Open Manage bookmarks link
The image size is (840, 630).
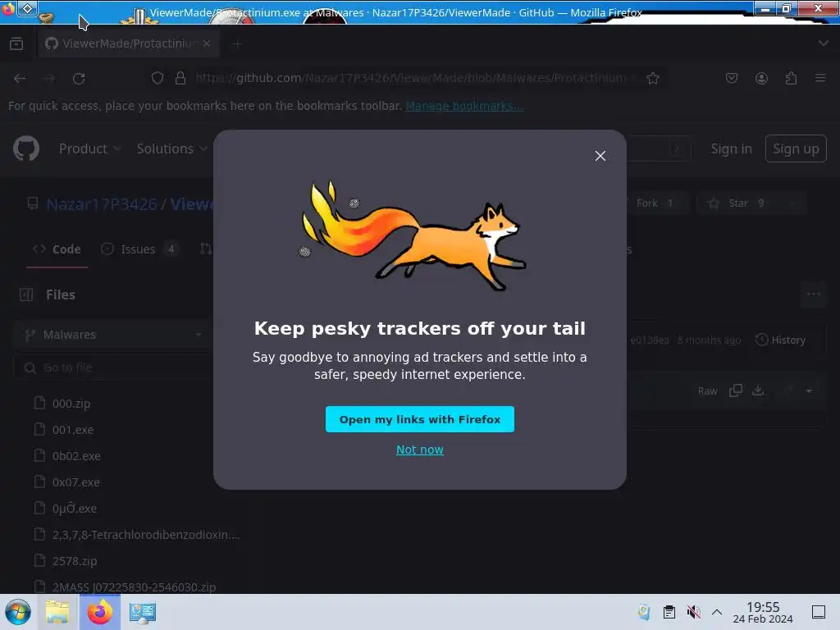click(464, 106)
